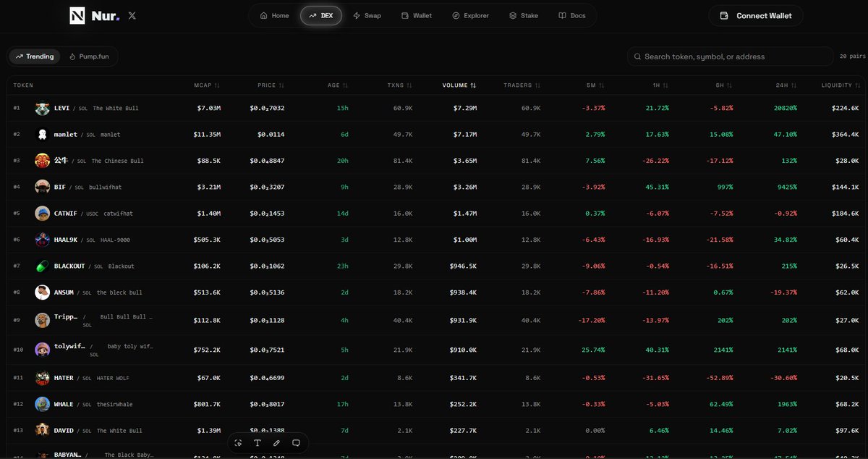This screenshot has height=459, width=868.
Task: Sort the table by PRICE
Action: point(271,85)
